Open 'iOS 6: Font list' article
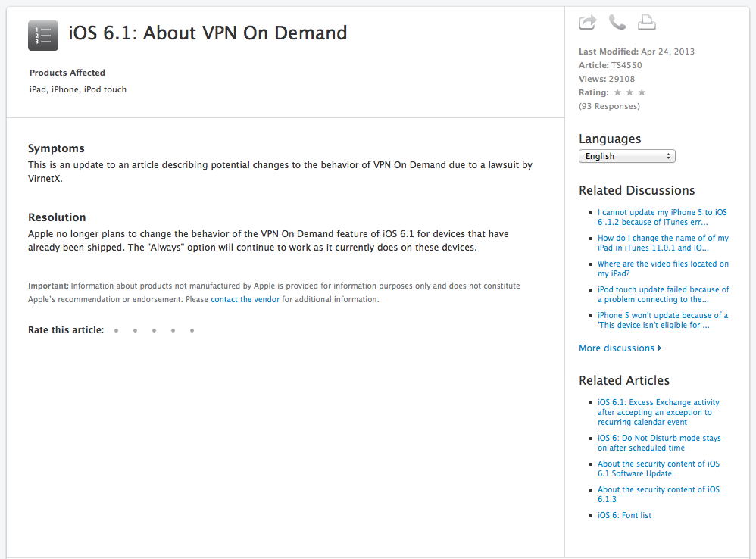Screen dimensions: 756x559 coord(624,515)
